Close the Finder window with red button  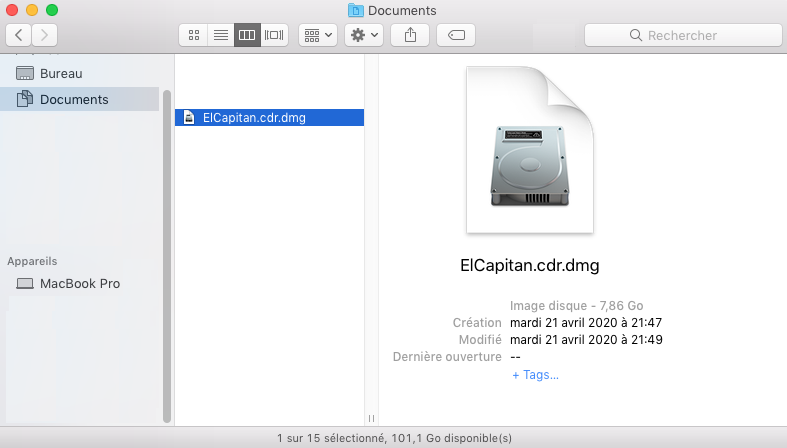12,10
